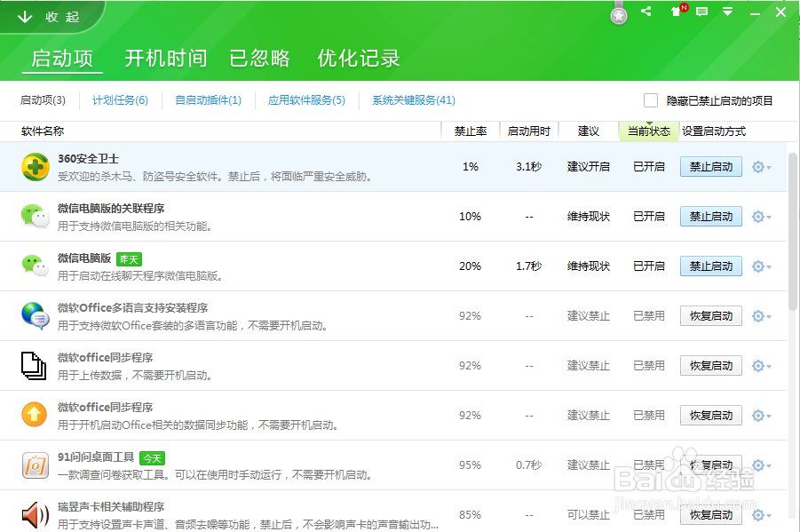Click the orange up-arrow icon for office同步程序
This screenshot has height=532, width=800.
tap(34, 415)
